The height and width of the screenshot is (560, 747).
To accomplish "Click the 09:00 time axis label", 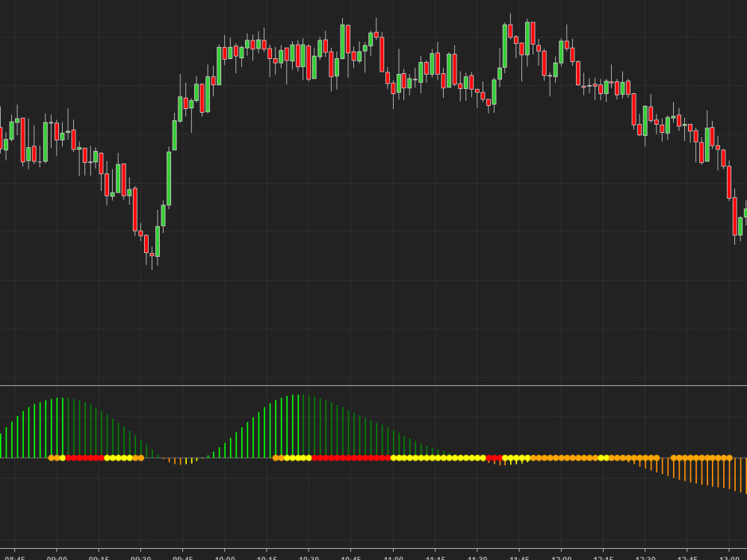I will click(x=57, y=558).
